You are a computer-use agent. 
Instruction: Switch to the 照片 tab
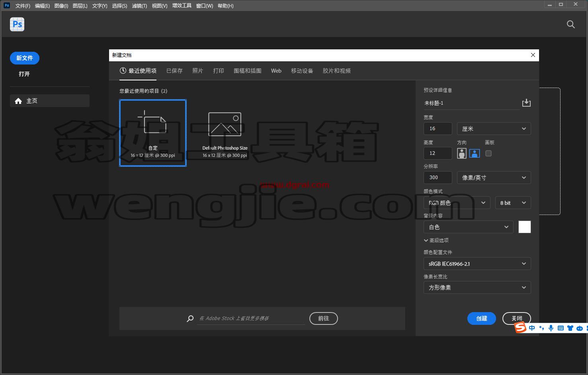pyautogui.click(x=197, y=71)
